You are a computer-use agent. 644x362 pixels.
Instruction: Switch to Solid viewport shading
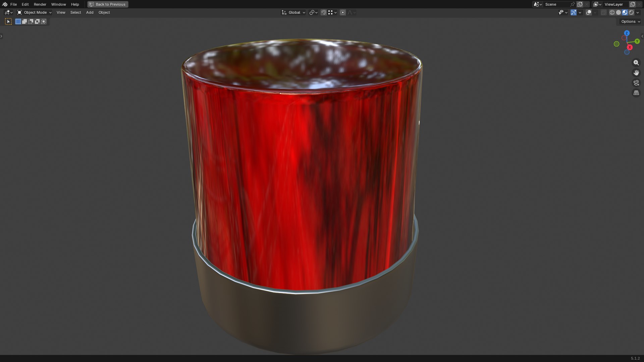click(619, 12)
